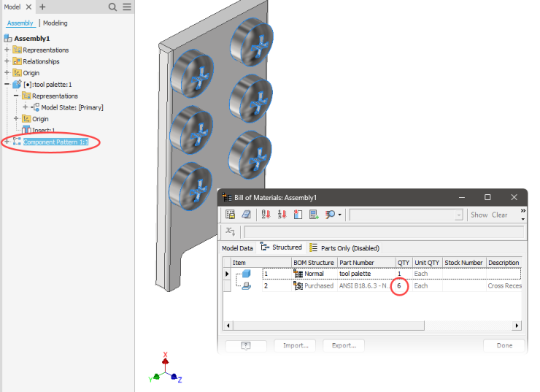Select the Relationships folder icon
540x392 pixels.
pyautogui.click(x=17, y=61)
